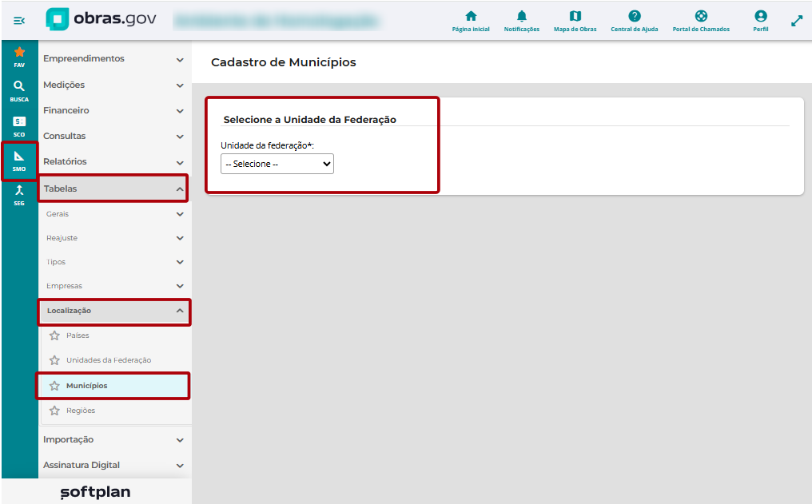Viewport: 812px width, 504px height.
Task: Favorite Países with its star
Action: click(x=54, y=335)
